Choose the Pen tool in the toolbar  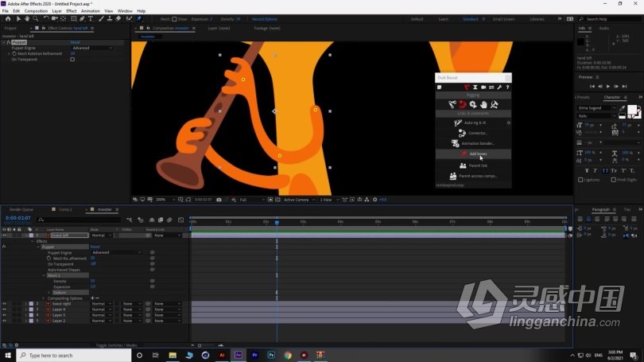[82, 19]
